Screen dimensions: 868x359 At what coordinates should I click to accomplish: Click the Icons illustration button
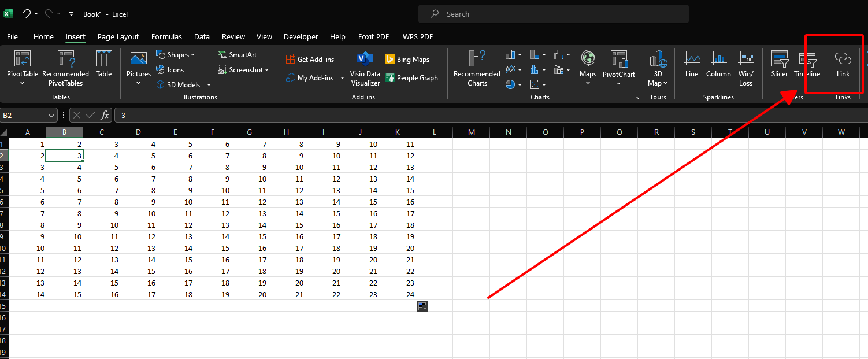(x=170, y=70)
